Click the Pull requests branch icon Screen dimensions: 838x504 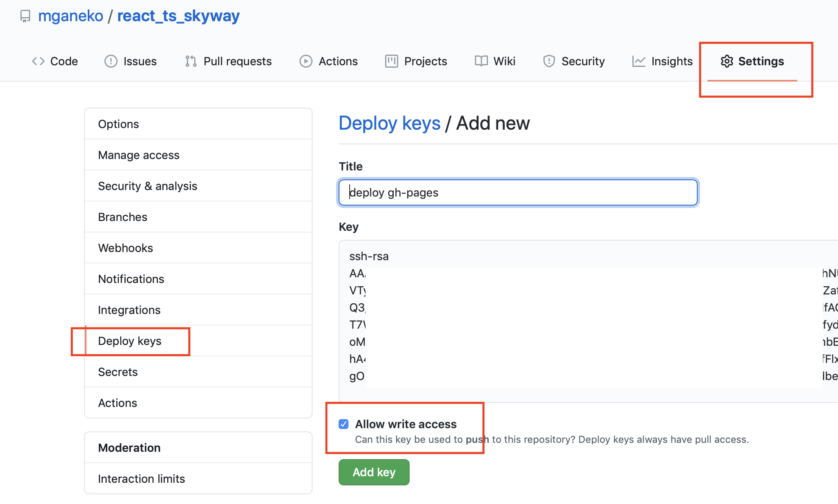(x=191, y=61)
